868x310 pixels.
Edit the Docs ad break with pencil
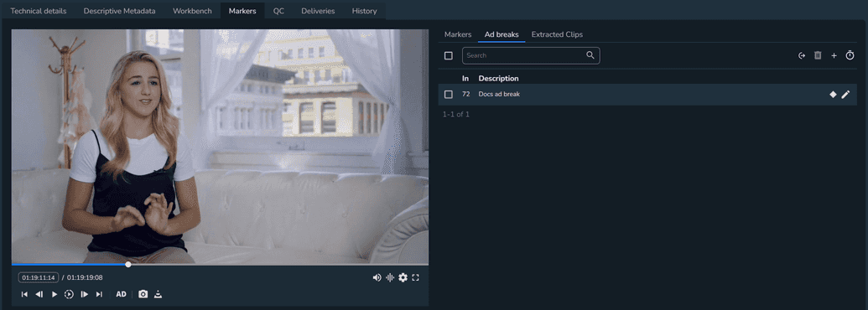click(845, 95)
